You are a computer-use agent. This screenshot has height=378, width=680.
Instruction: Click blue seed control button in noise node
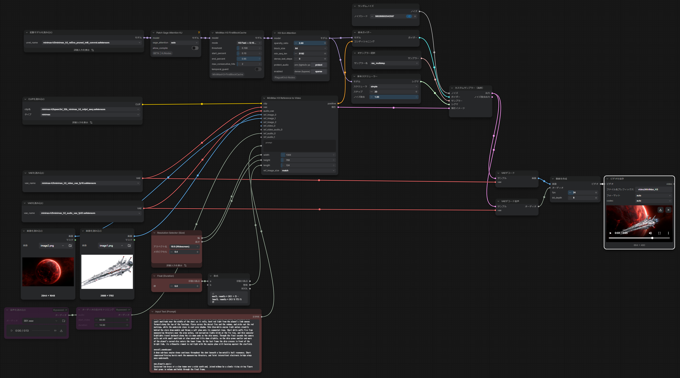(x=409, y=16)
